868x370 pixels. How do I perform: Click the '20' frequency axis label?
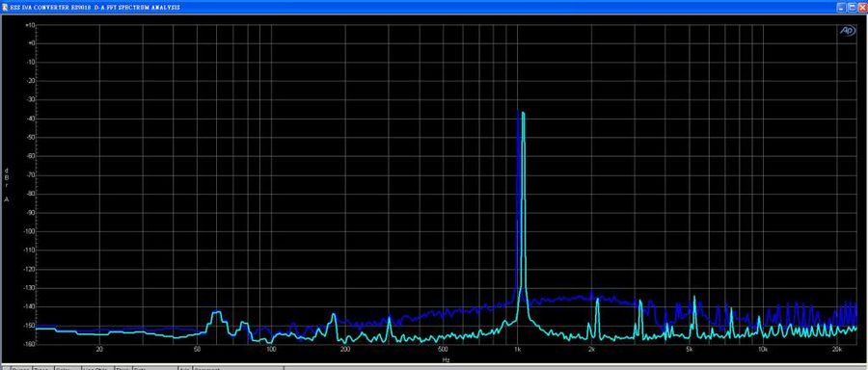(x=99, y=350)
